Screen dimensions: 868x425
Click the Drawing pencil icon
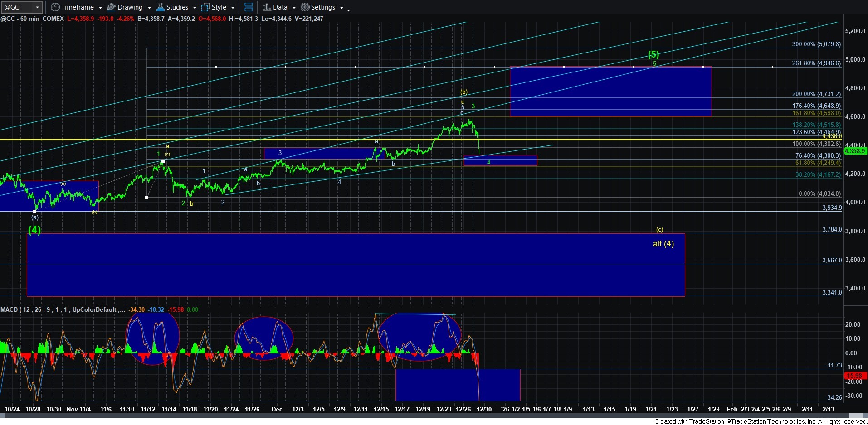coord(111,7)
